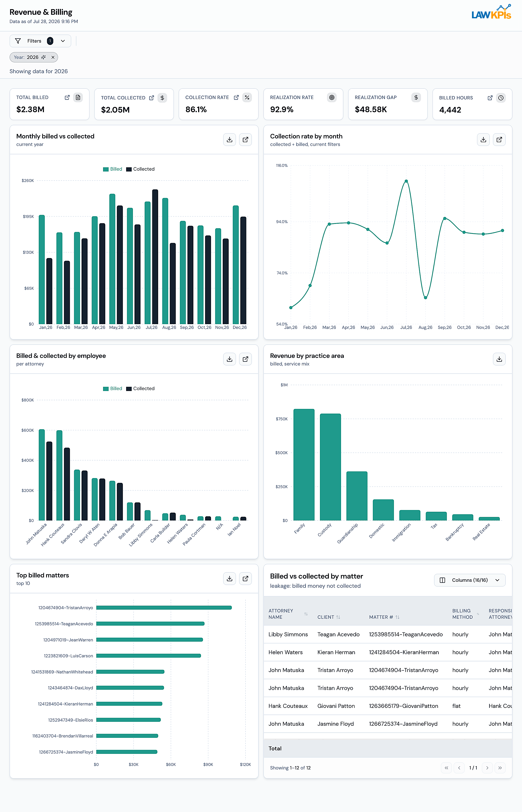Click the Total Billed document icon
522x812 pixels.
tap(78, 98)
